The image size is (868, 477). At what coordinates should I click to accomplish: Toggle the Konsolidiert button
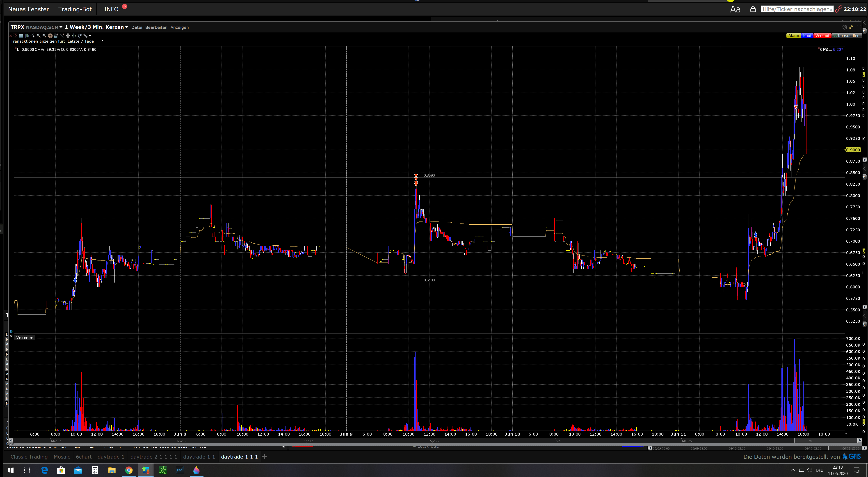click(x=846, y=36)
